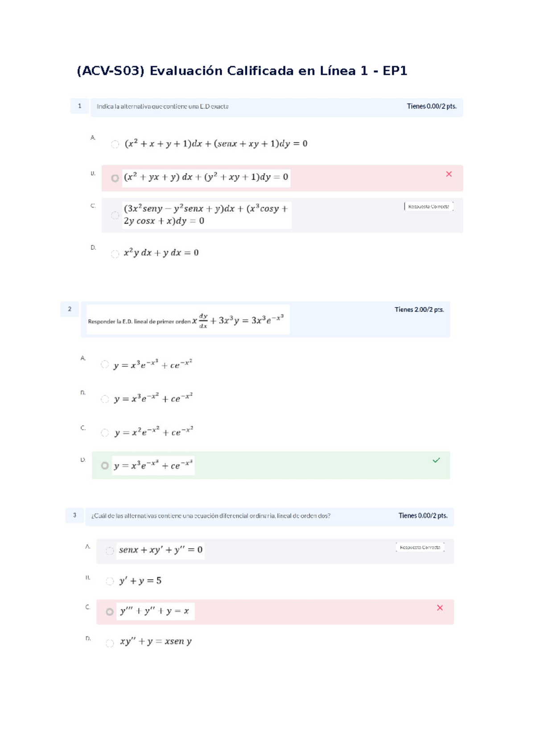Click 'Respuesta Correcta' label in question 1

coord(428,206)
